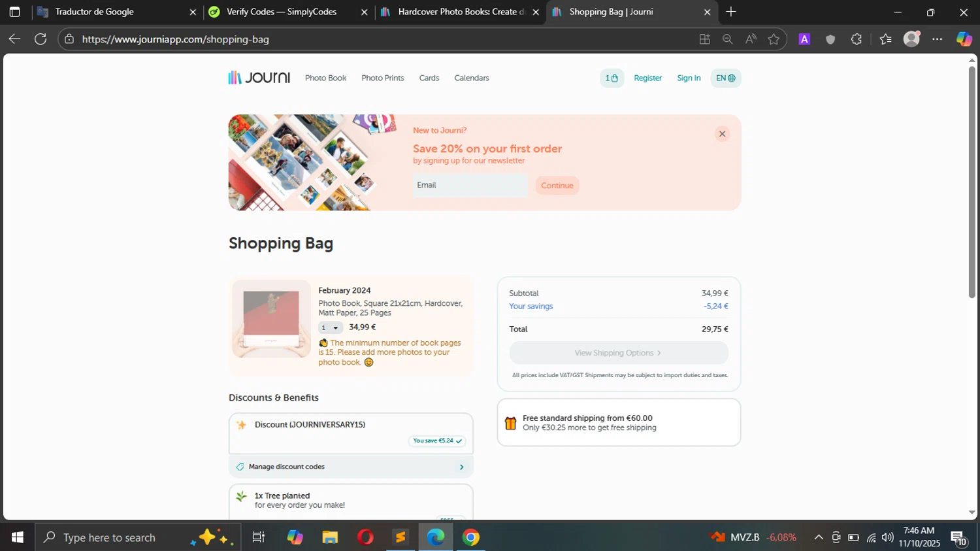Add page to favorites star
The height and width of the screenshot is (551, 980).
[774, 39]
